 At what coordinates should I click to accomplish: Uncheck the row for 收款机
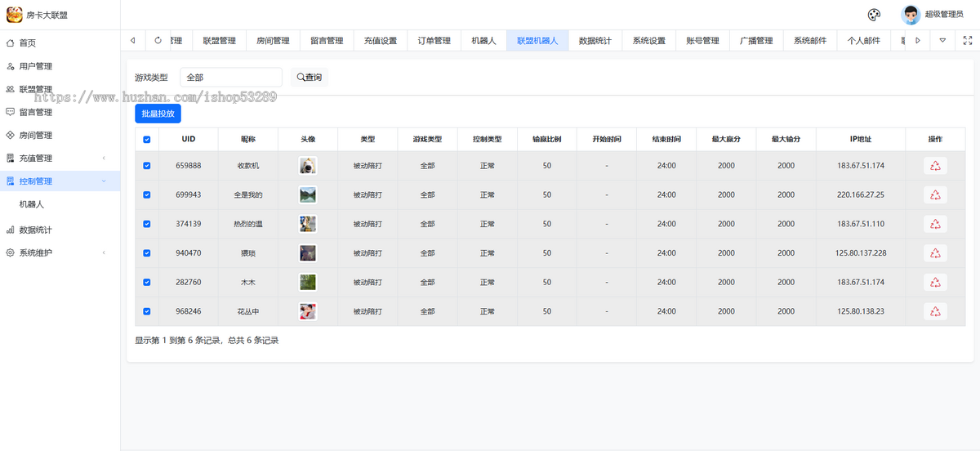coord(147,166)
